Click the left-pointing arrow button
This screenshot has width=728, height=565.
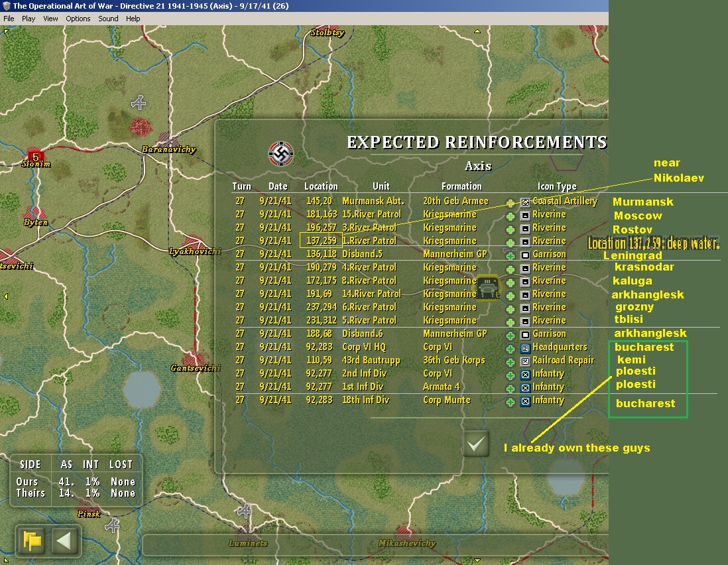64,540
